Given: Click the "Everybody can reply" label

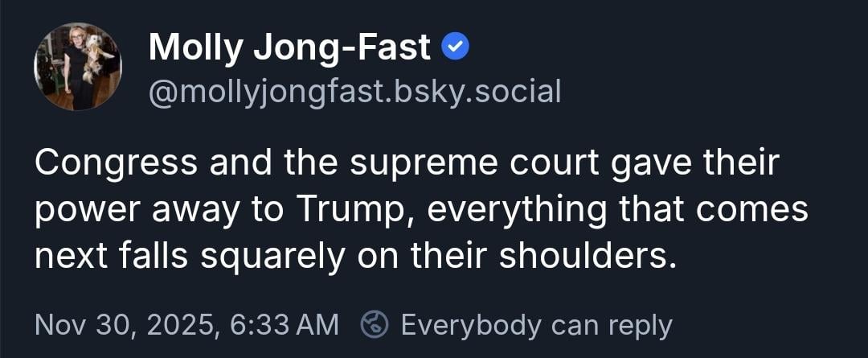Looking at the screenshot, I should pyautogui.click(x=535, y=325).
